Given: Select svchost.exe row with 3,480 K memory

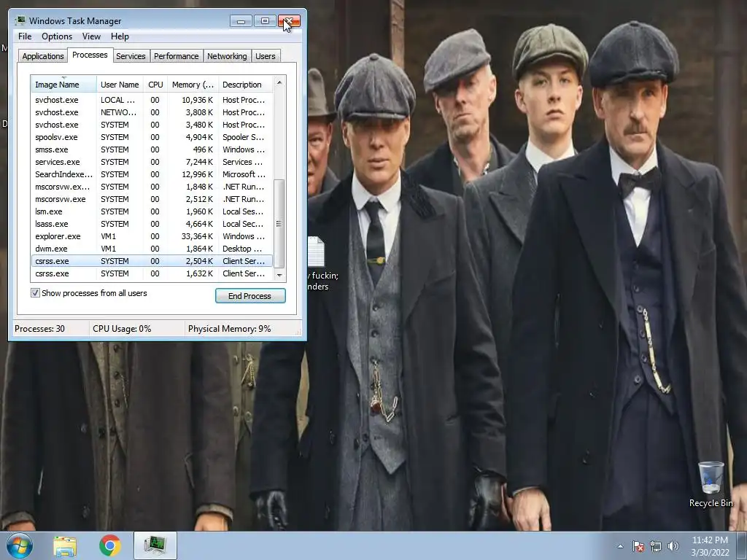Looking at the screenshot, I should coord(152,125).
